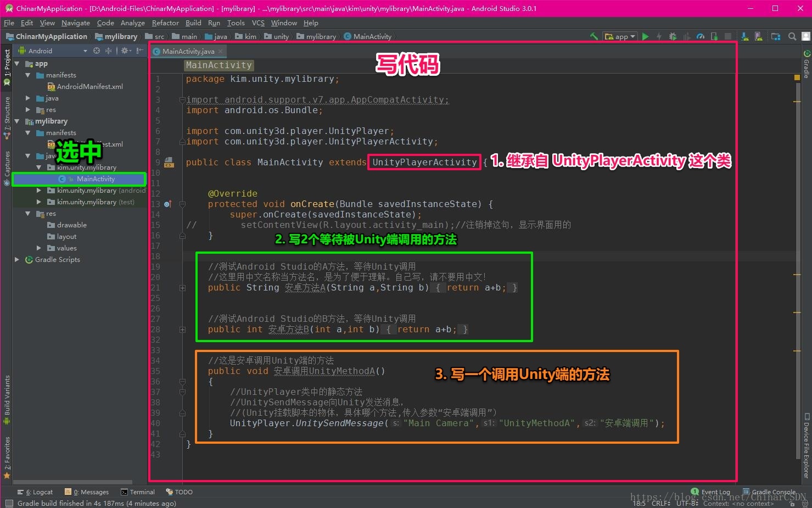The image size is (812, 508).
Task: Click the tool windows toggle in the bottom-left corner
Action: [9, 503]
